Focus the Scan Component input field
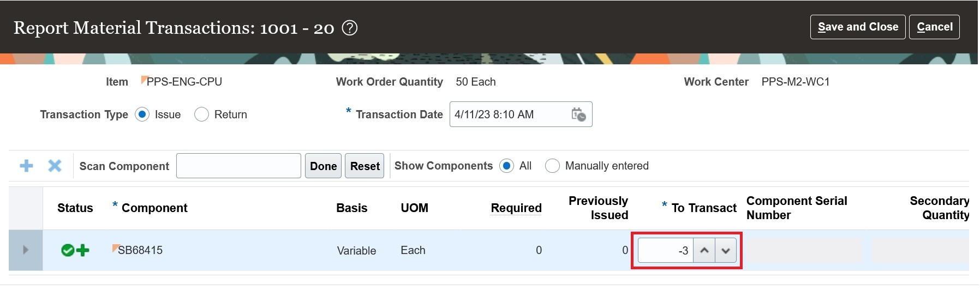Screen dimensions: 980x290 [238, 166]
